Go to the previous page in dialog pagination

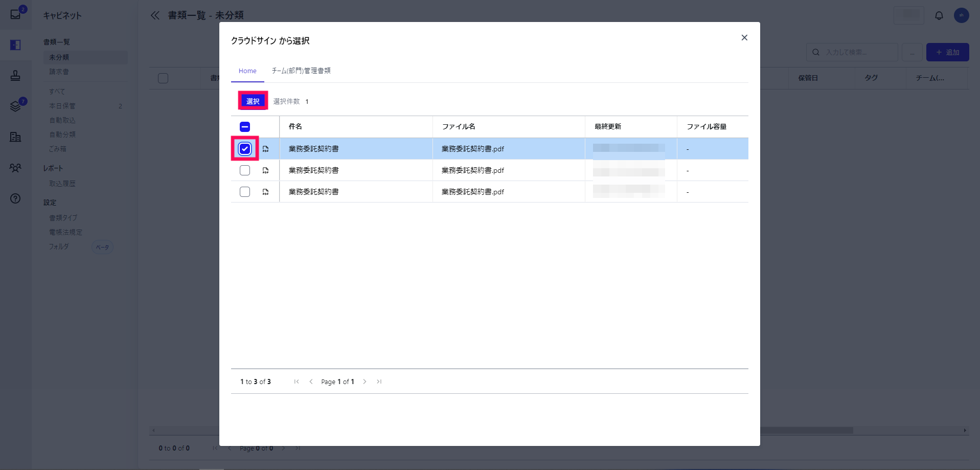(x=311, y=382)
